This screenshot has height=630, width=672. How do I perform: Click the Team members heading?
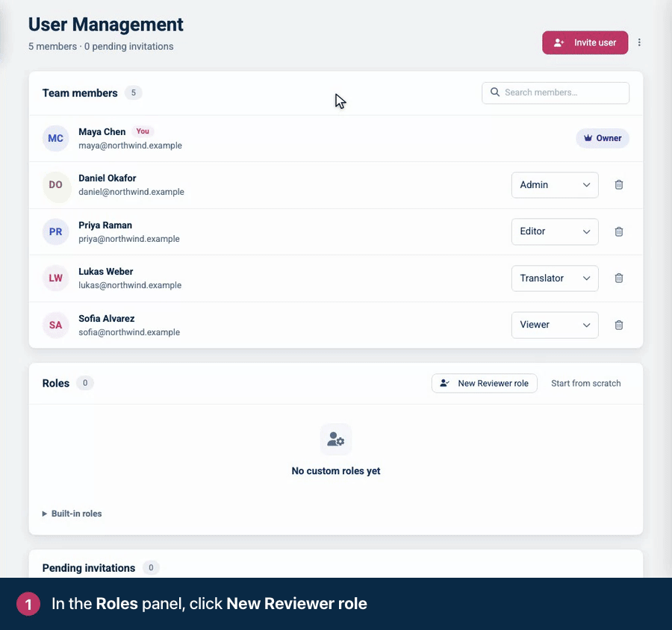(x=80, y=93)
